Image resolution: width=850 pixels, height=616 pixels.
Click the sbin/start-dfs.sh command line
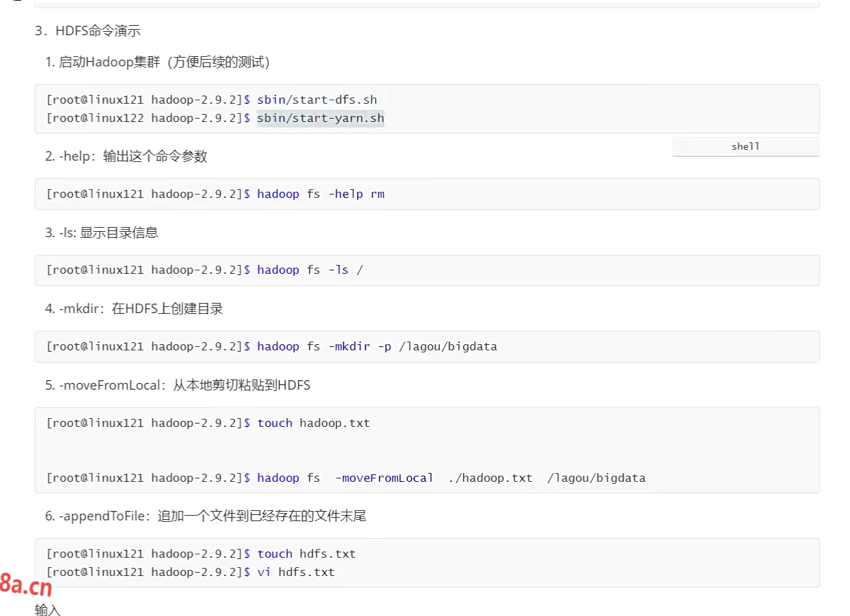click(x=317, y=100)
